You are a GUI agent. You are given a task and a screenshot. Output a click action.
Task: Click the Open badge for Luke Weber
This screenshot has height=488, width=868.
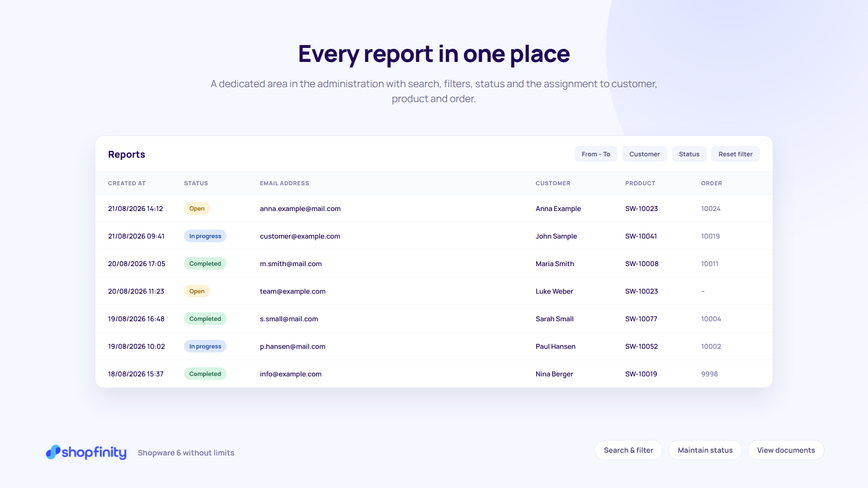[197, 291]
